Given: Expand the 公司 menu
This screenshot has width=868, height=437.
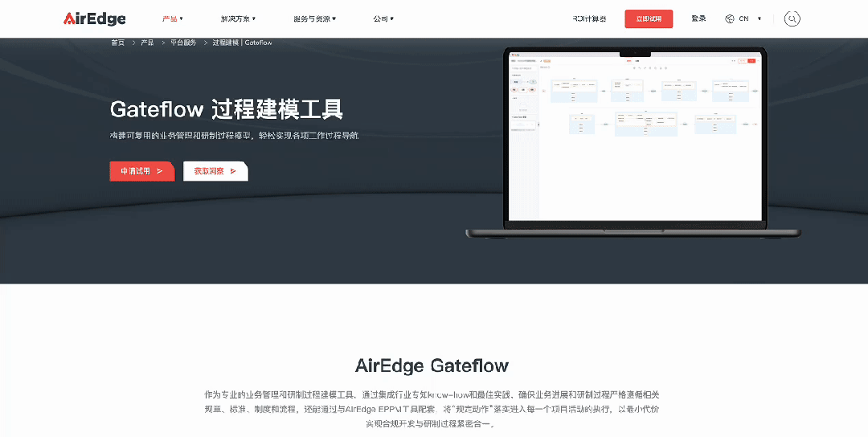Looking at the screenshot, I should pyautogui.click(x=383, y=18).
